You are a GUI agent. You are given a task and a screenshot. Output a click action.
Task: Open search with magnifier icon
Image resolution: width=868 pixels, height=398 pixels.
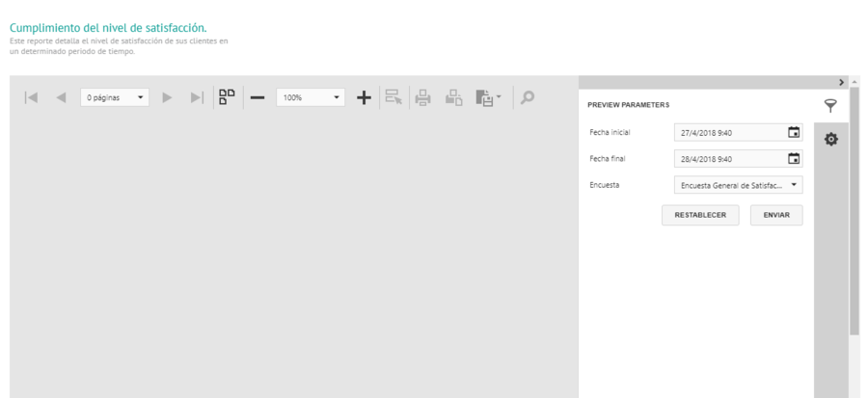click(527, 97)
